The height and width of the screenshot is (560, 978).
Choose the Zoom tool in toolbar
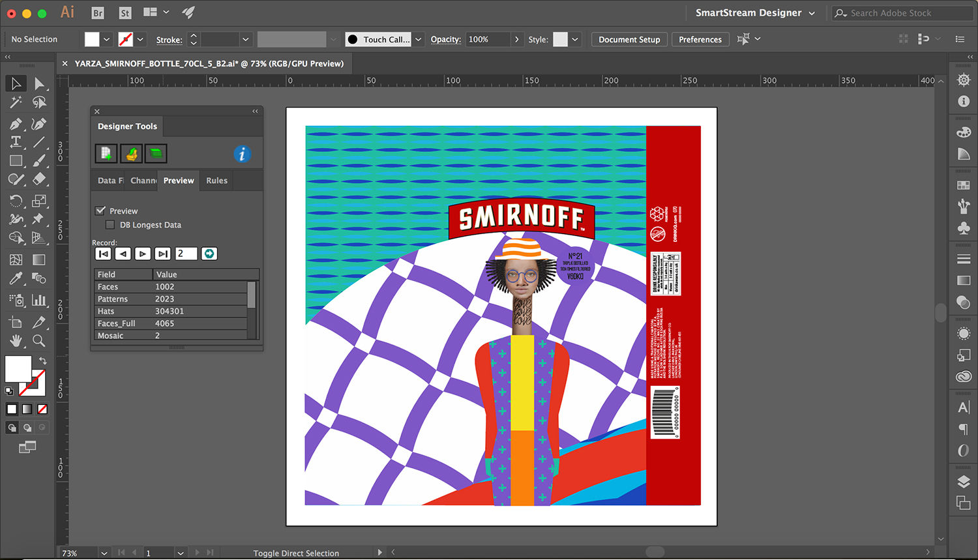tap(39, 341)
